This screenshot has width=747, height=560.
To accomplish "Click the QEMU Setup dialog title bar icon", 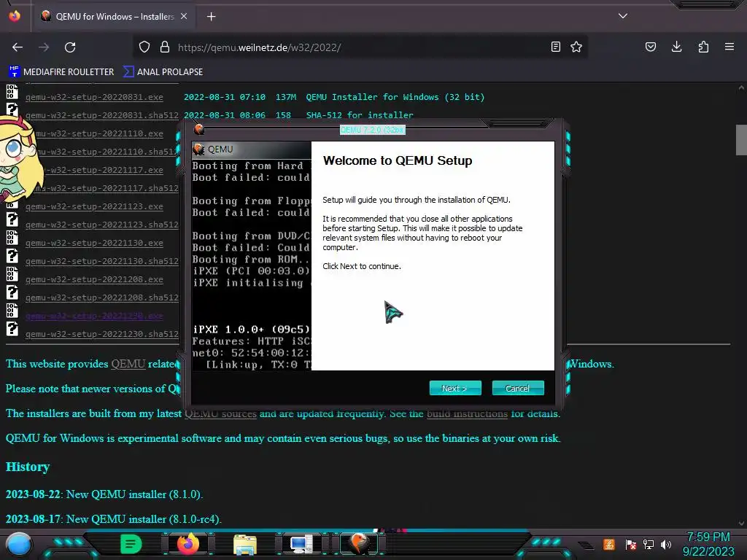I will [x=199, y=129].
